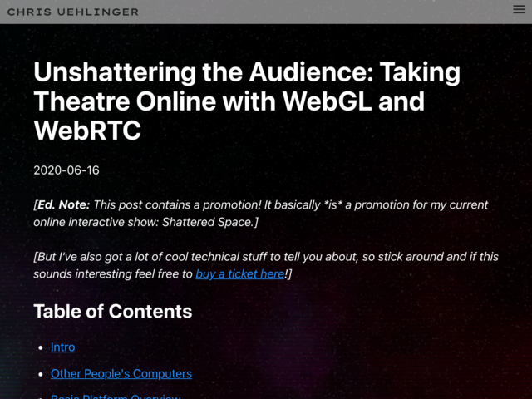
Task: Open Other People's Computers section link
Action: [x=121, y=373]
